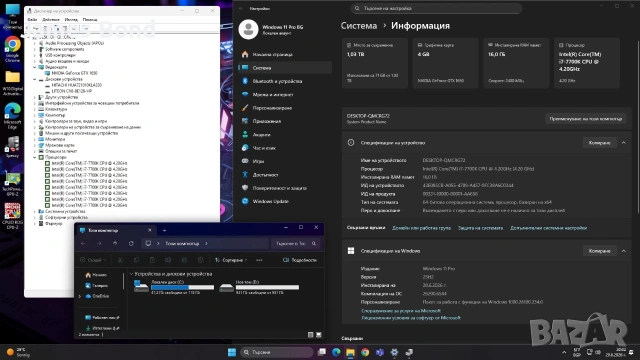Click Forward arrow in File Explorer

[x=99, y=243]
